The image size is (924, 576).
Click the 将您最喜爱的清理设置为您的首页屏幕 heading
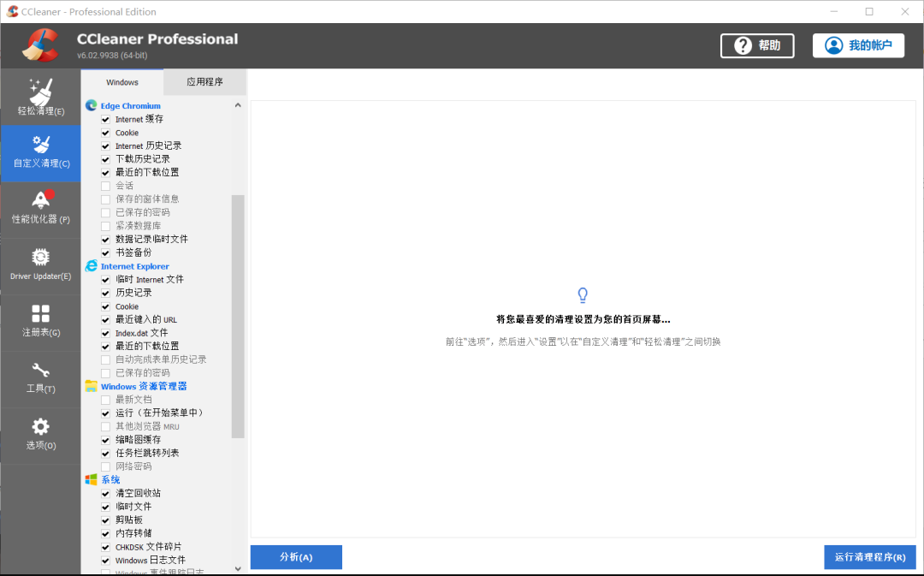(583, 319)
